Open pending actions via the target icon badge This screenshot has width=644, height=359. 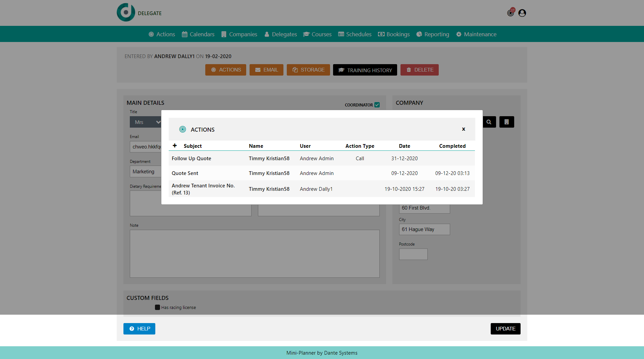tap(510, 13)
